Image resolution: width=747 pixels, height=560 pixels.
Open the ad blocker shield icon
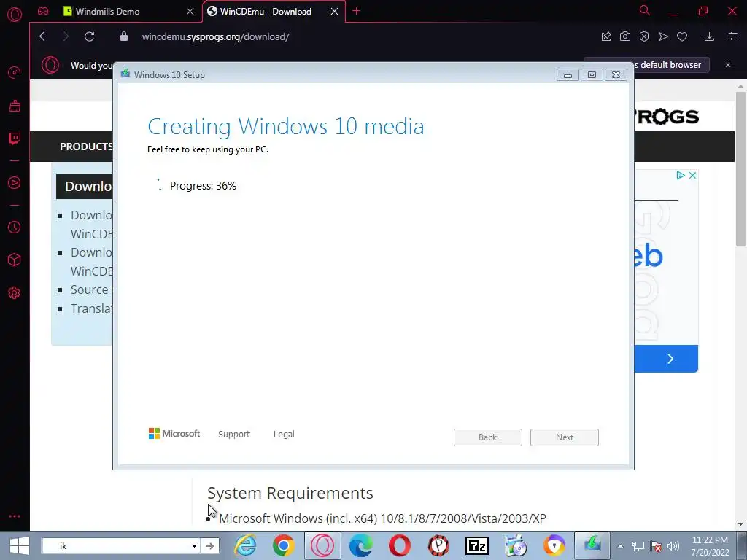644,36
